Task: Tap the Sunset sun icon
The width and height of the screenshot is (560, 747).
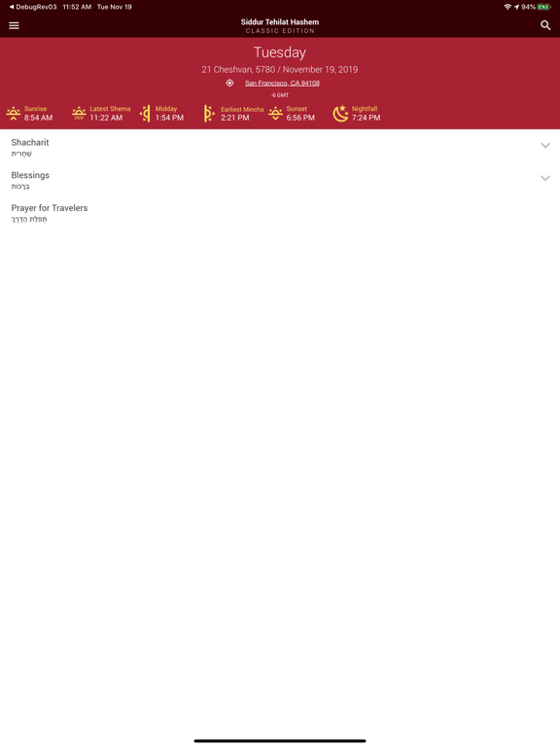Action: 275,114
